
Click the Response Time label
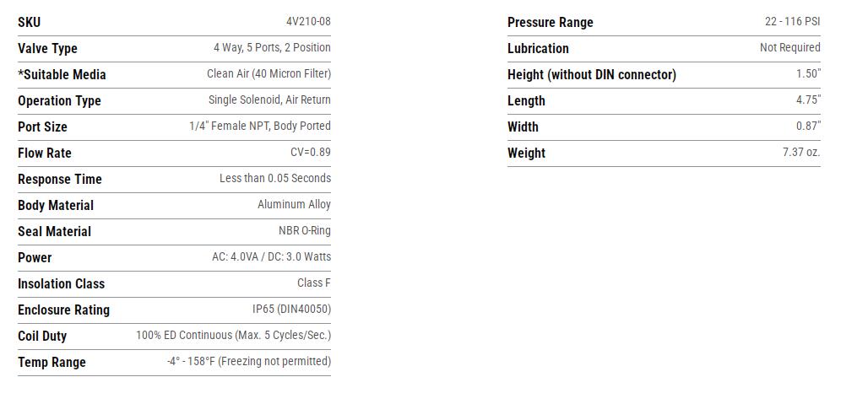(x=59, y=180)
